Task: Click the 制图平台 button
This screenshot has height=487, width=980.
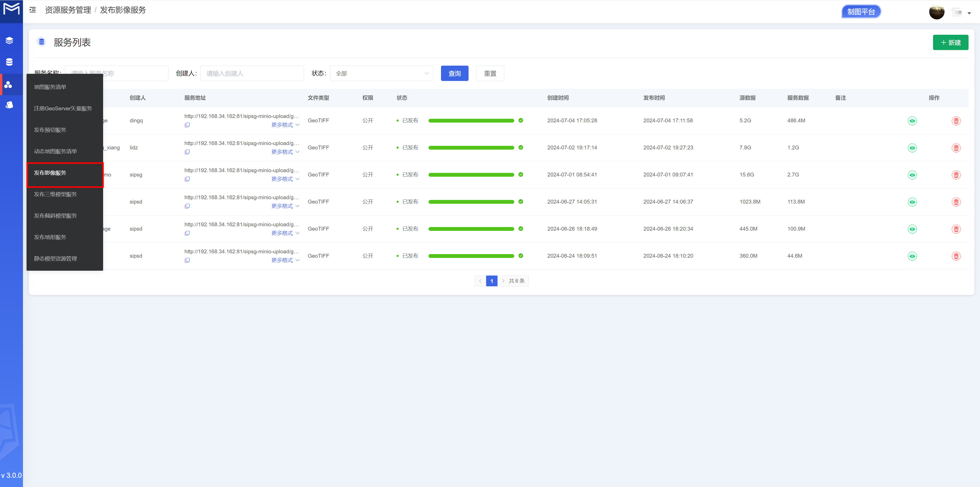Action: pyautogui.click(x=861, y=12)
